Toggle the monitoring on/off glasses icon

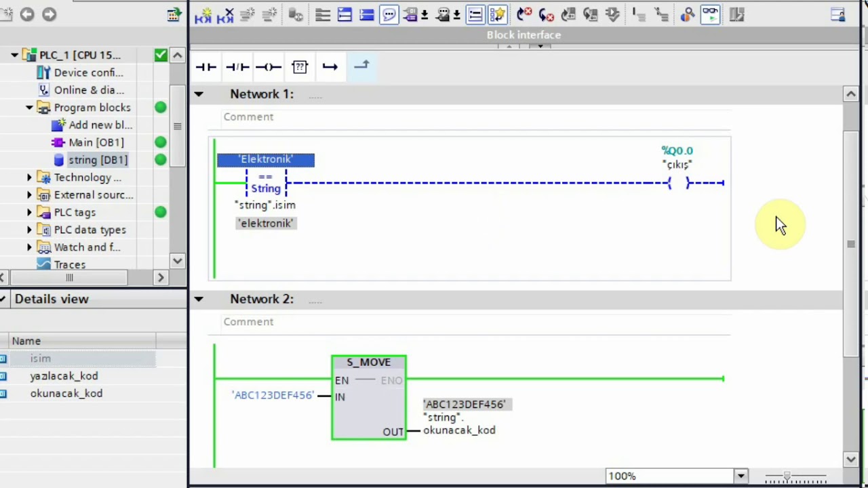point(710,14)
